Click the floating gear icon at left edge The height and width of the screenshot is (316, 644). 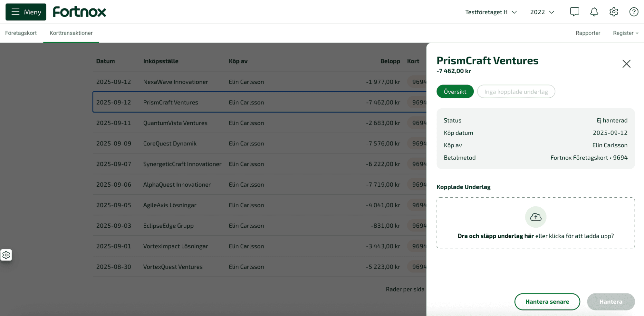(6, 255)
